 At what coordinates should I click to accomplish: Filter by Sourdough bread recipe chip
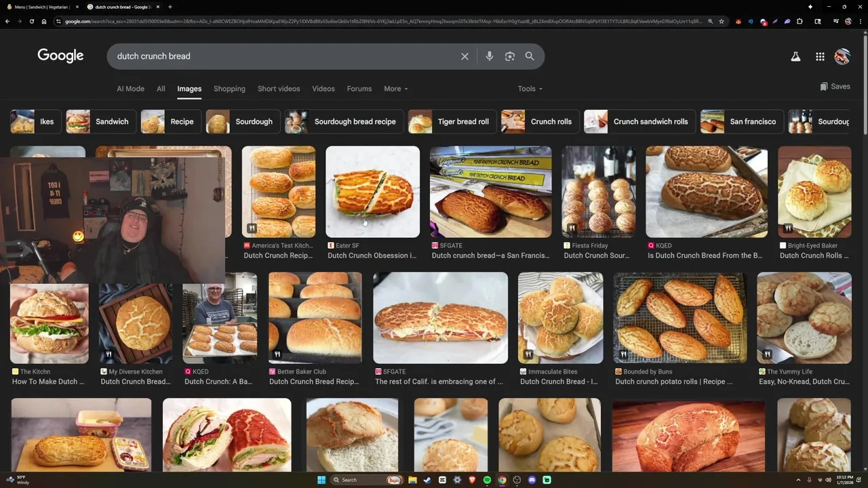pyautogui.click(x=344, y=121)
